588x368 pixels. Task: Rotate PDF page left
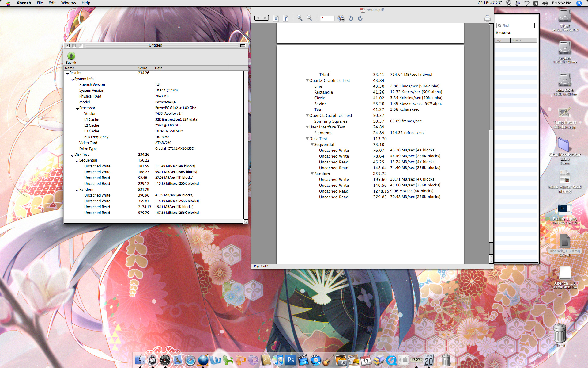pyautogui.click(x=351, y=18)
